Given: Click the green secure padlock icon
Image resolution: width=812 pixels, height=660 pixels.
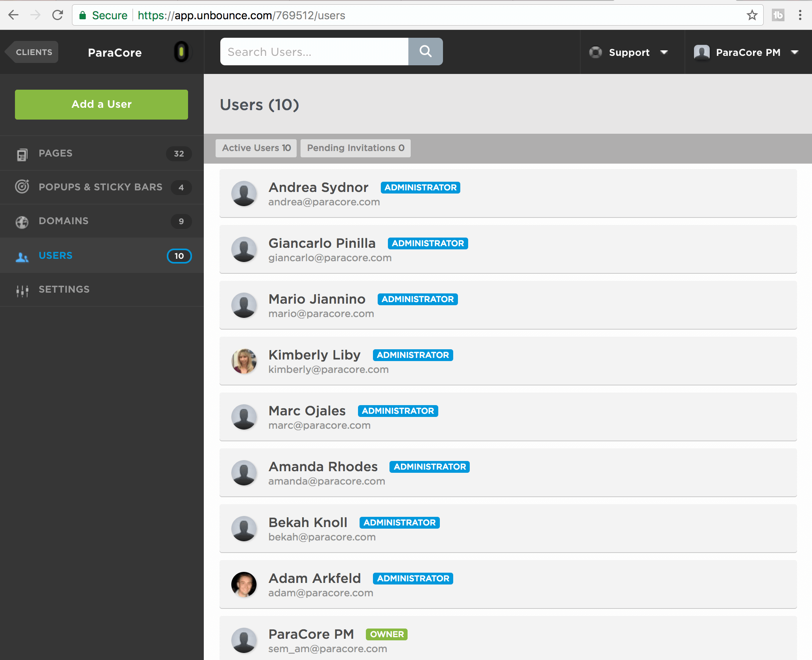Looking at the screenshot, I should pyautogui.click(x=82, y=15).
